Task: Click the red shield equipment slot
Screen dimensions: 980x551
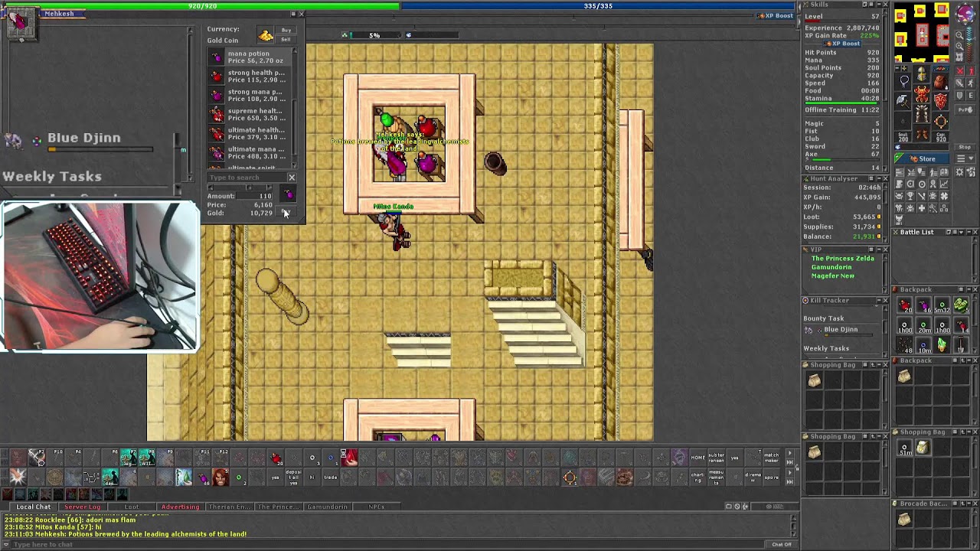Action: click(940, 100)
